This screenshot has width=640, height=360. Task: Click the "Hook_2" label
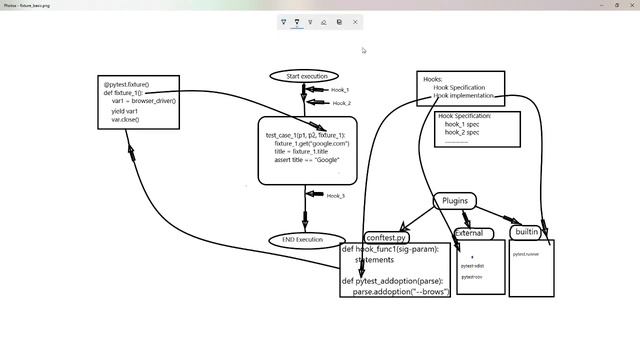point(342,103)
